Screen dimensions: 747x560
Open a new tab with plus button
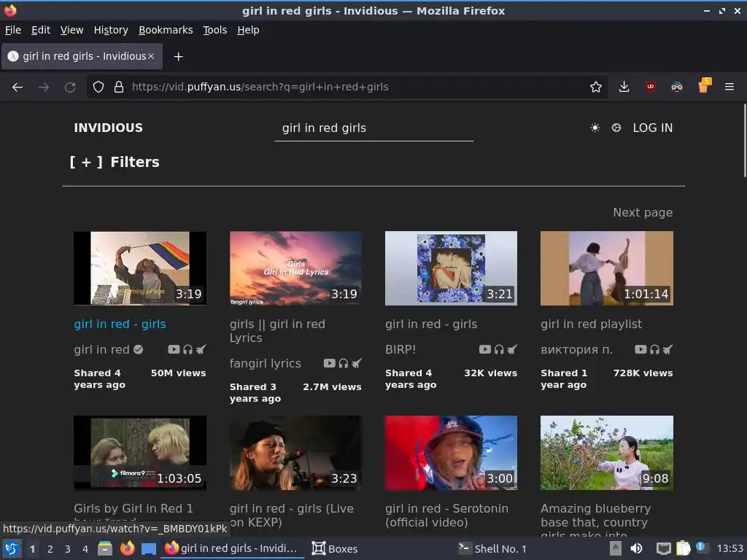pos(178,57)
